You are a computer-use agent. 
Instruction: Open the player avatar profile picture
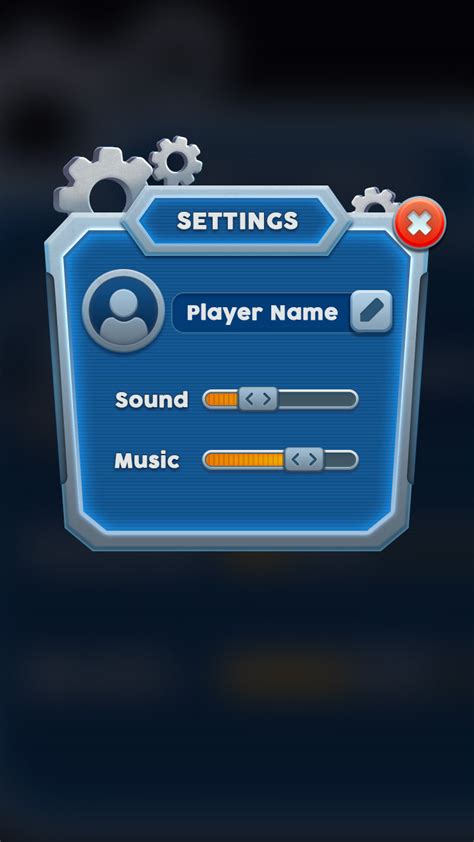[x=123, y=311]
